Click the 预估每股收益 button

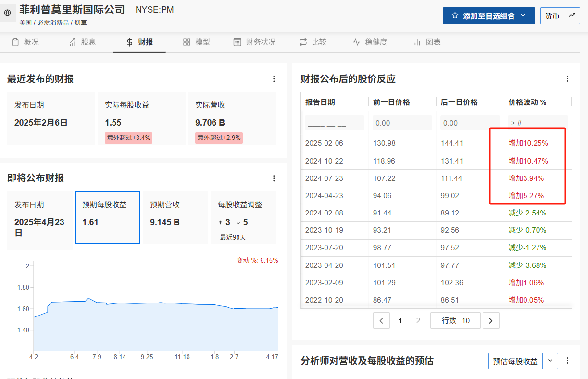point(516,361)
